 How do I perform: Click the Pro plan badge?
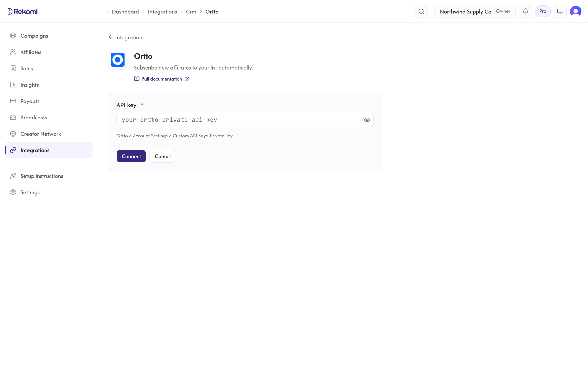tap(542, 11)
